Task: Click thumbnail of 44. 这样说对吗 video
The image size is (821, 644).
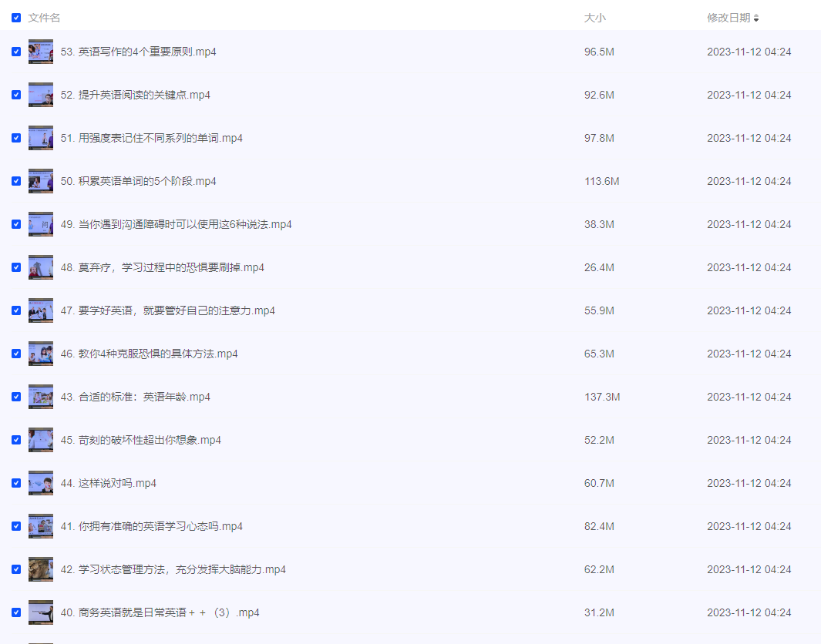Action: (x=41, y=483)
